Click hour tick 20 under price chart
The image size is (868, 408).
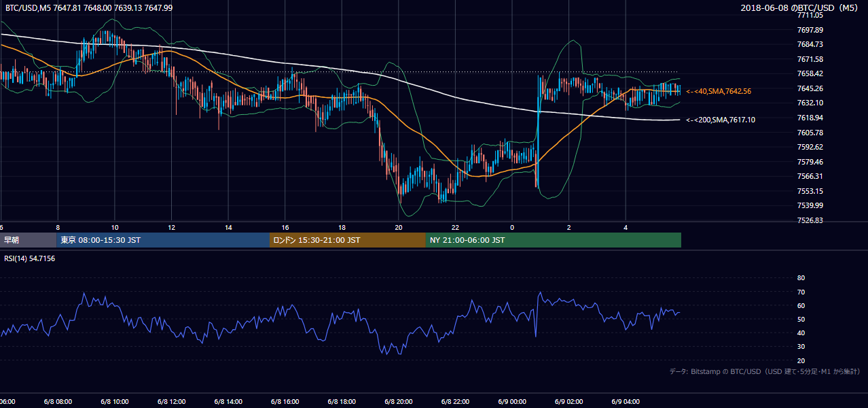pos(399,228)
